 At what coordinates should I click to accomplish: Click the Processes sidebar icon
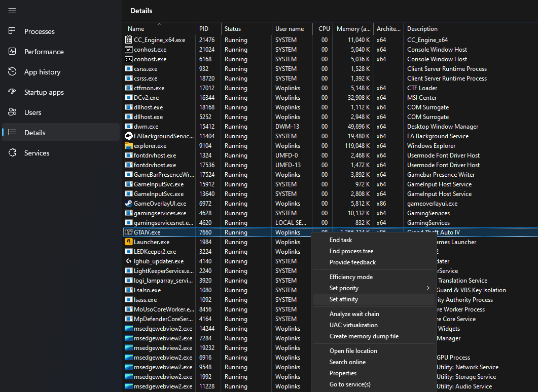12,31
